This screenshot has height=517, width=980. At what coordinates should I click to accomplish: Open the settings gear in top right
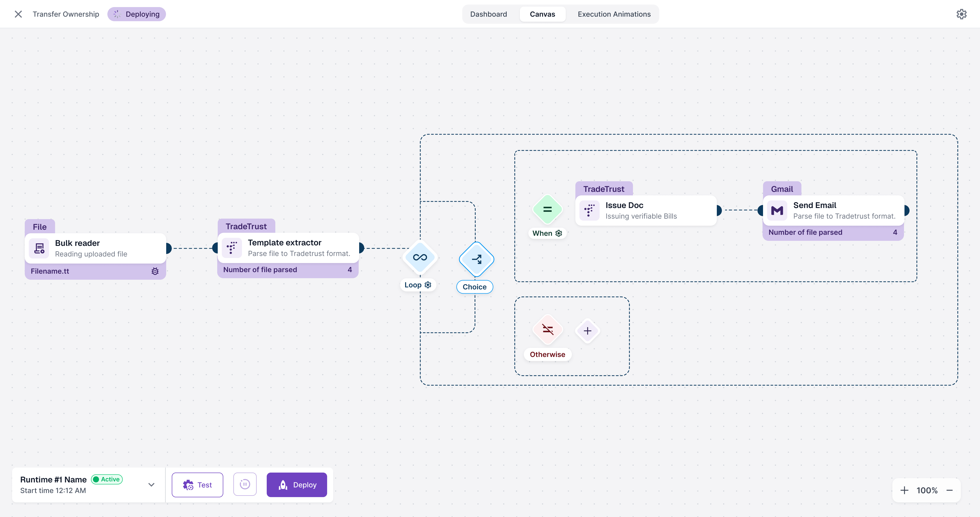[x=961, y=14]
